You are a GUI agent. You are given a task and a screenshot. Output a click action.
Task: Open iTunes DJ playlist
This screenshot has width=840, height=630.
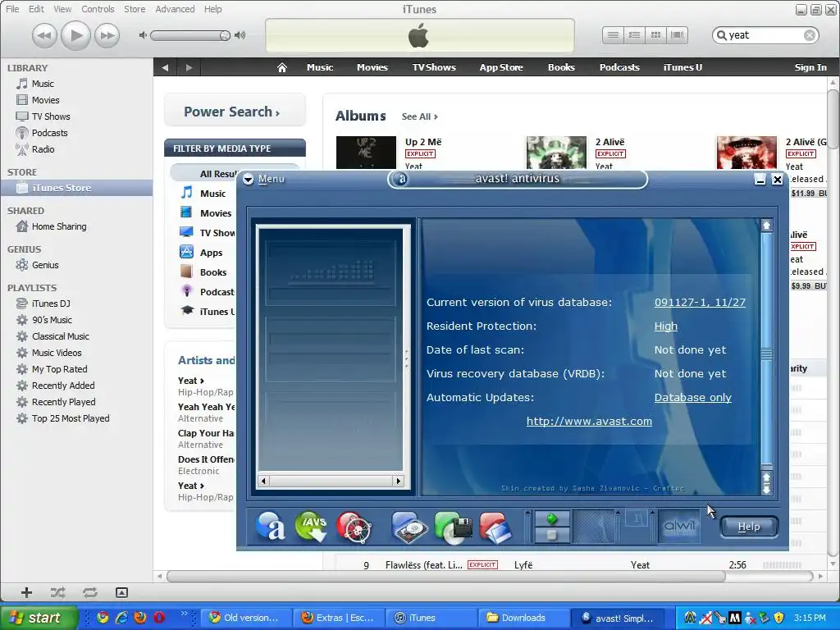point(51,304)
